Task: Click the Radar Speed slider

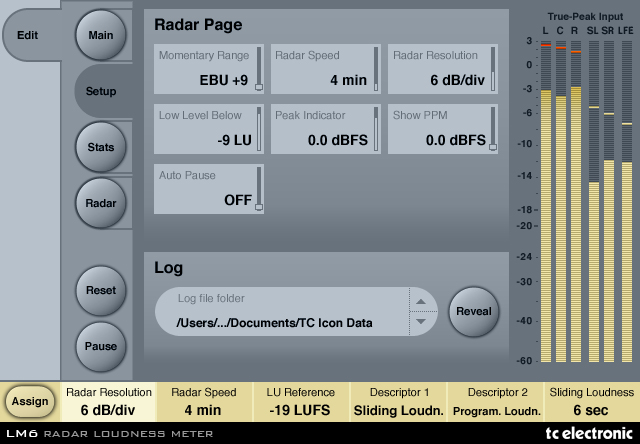Action: [376, 69]
